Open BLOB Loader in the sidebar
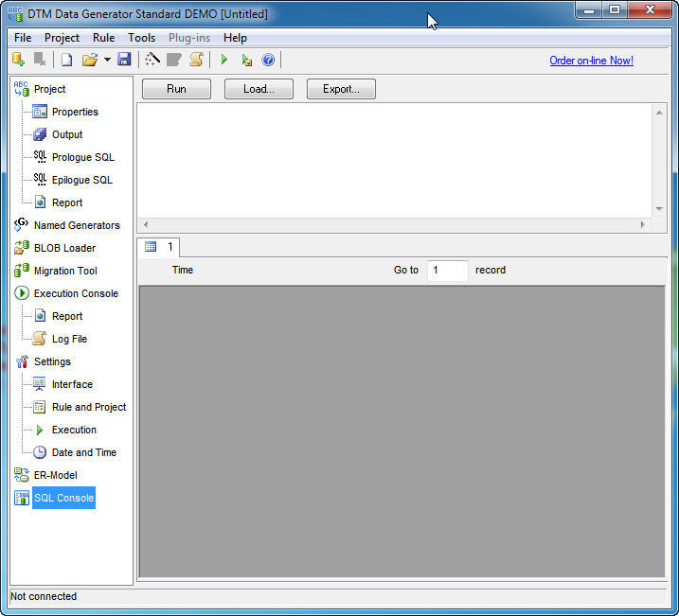This screenshot has height=616, width=679. [64, 248]
